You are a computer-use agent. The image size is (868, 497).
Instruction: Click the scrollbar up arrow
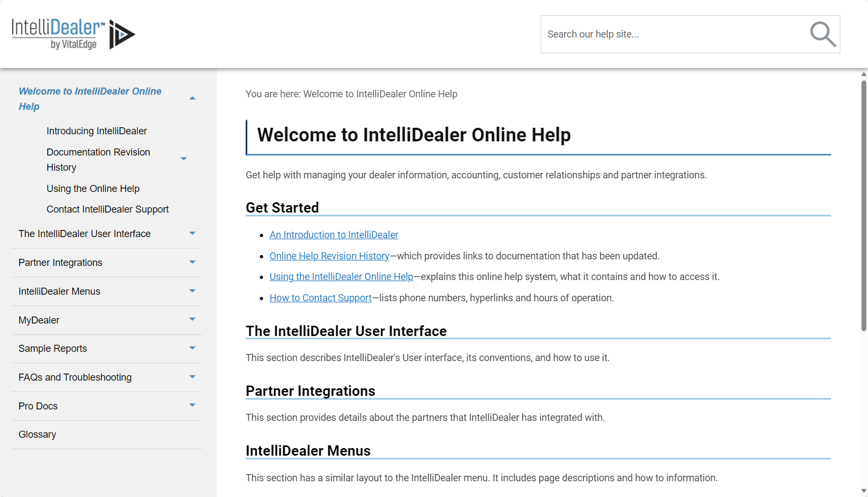point(864,74)
